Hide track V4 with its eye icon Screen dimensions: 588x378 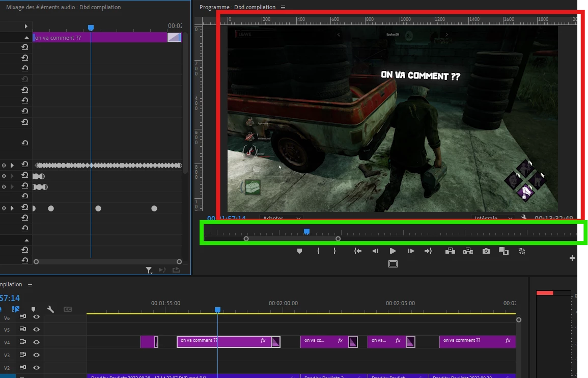click(x=36, y=342)
